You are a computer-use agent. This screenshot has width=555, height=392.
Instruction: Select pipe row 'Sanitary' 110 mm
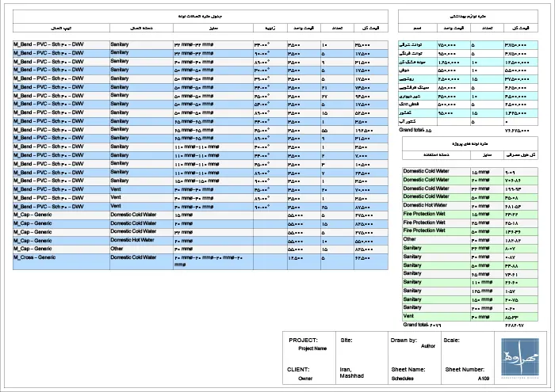click(x=470, y=283)
